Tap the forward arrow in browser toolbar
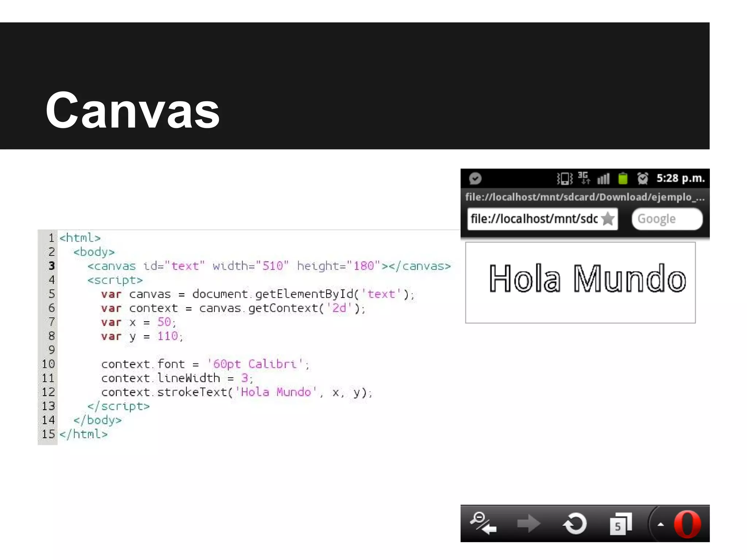Image resolution: width=747 pixels, height=560 pixels. point(529,524)
